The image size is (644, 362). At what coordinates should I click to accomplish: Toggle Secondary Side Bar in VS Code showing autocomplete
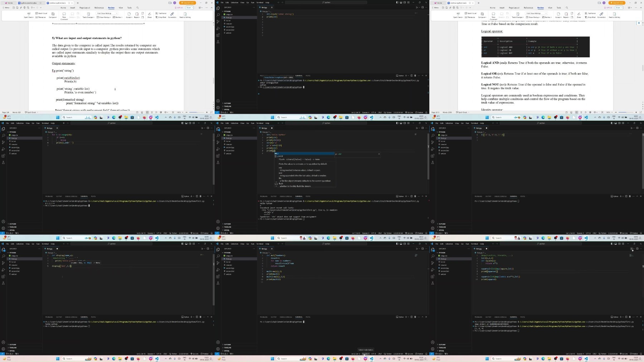tap(405, 123)
